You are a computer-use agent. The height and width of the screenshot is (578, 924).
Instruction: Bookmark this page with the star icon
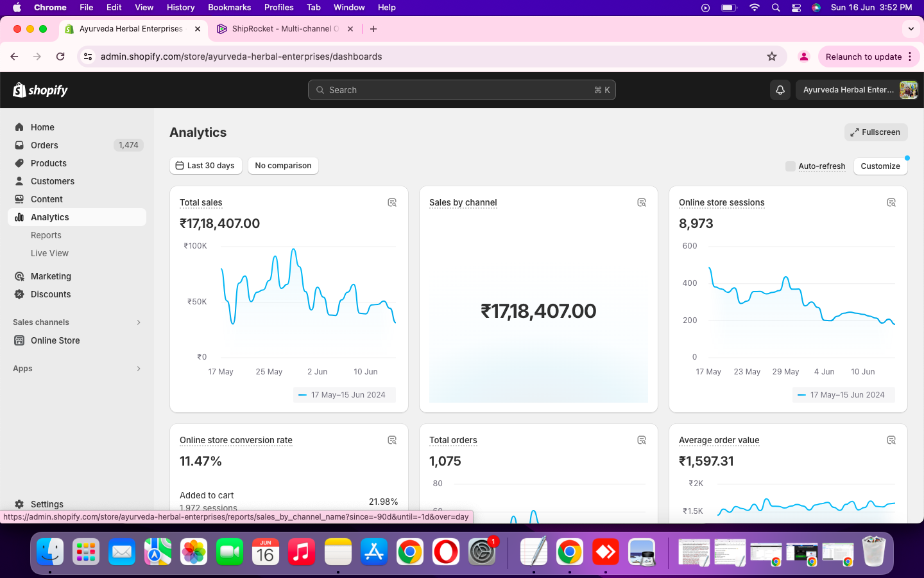coord(772,57)
